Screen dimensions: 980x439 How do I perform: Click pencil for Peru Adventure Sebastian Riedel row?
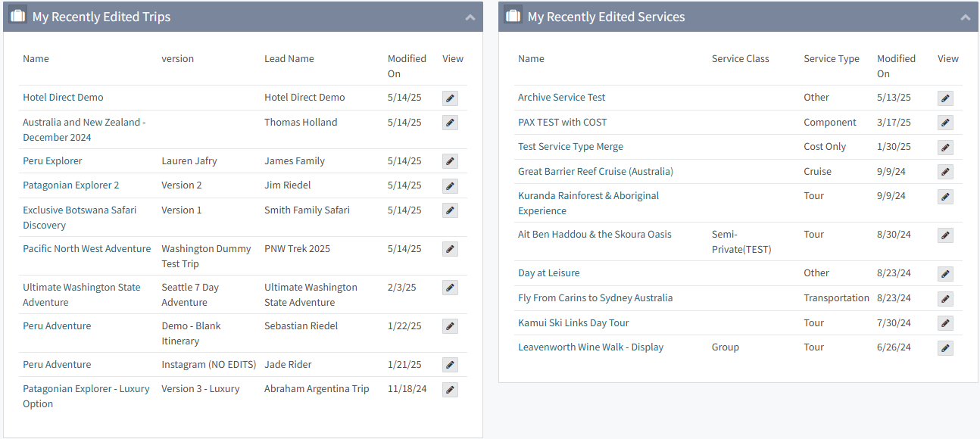tap(450, 327)
